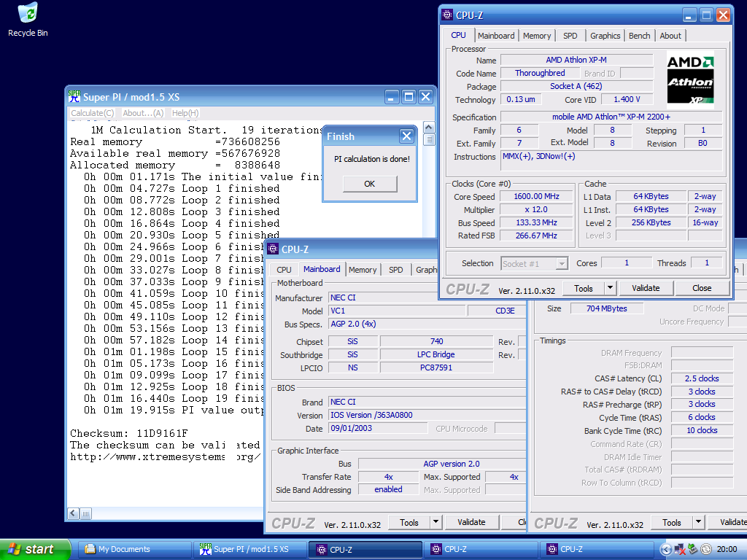
Task: Click the network disconnected tray icon
Action: click(679, 550)
